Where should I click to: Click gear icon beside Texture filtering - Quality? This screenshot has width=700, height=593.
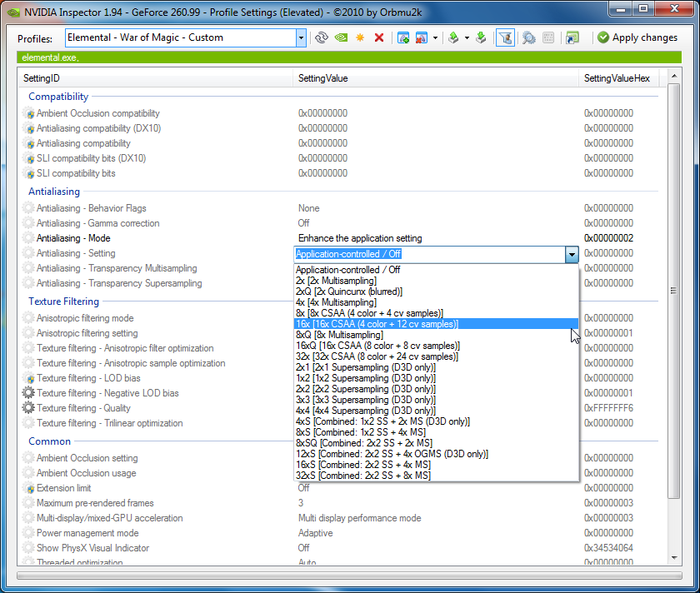[x=29, y=408]
